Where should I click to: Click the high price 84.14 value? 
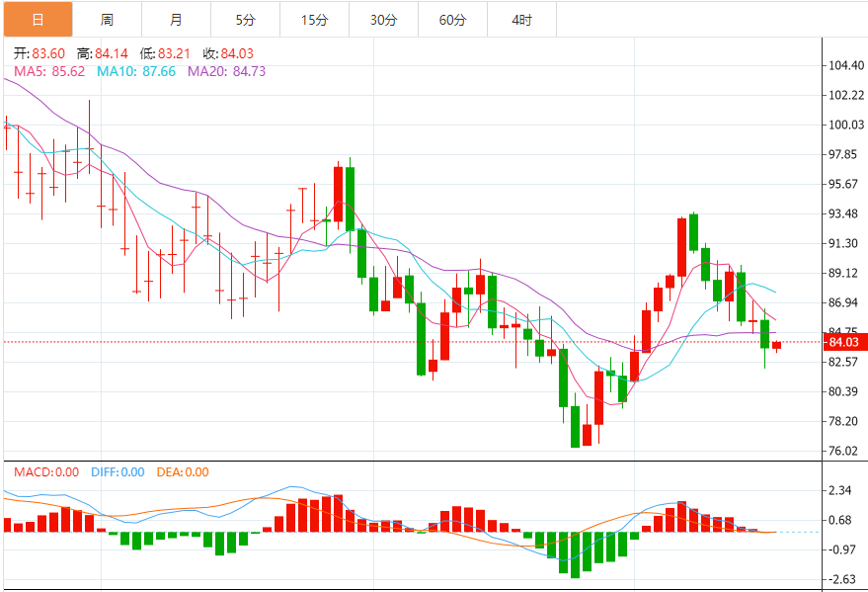point(112,53)
